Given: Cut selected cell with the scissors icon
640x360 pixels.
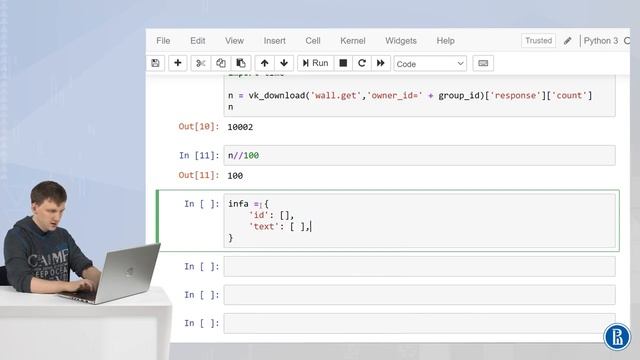Looking at the screenshot, I should [x=200, y=63].
